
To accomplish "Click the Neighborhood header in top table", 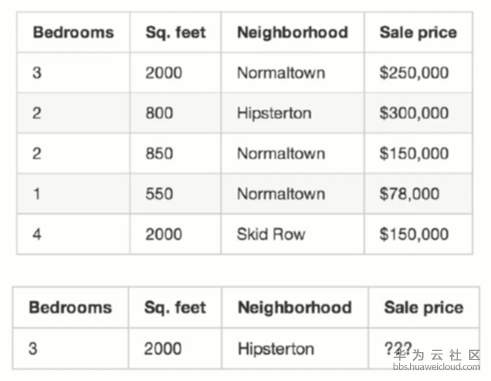I will (292, 32).
